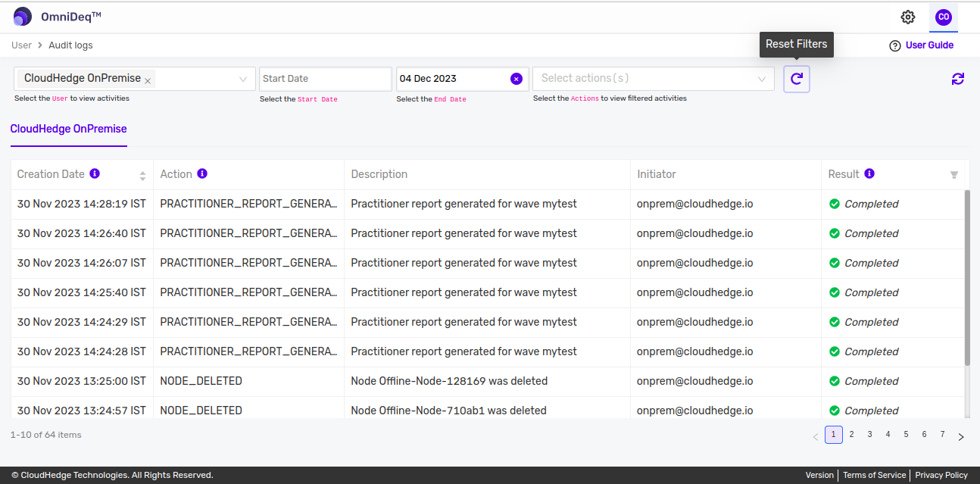Go to page 3
Viewport: 980px width, 484px height.
pos(870,435)
